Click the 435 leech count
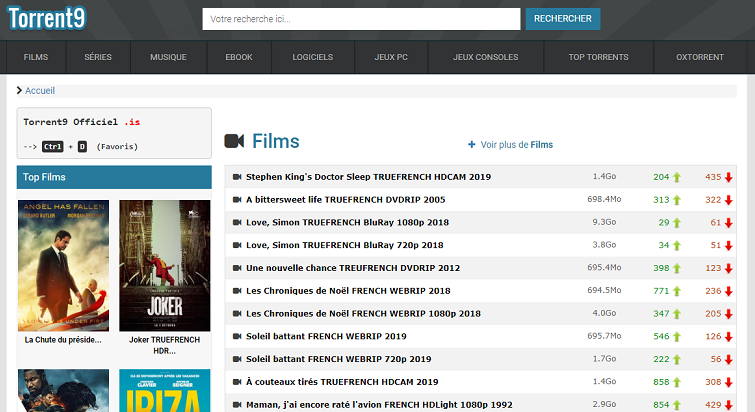The width and height of the screenshot is (755, 412). (x=713, y=177)
